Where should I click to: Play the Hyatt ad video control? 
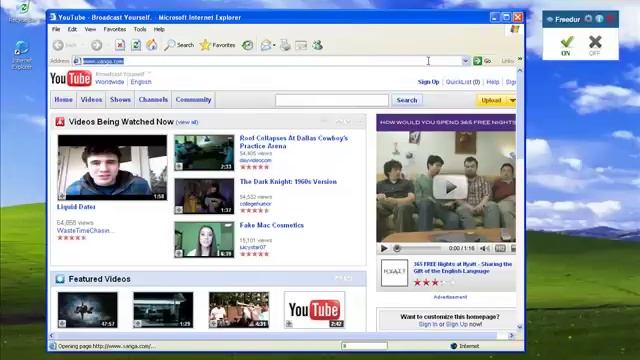point(384,248)
